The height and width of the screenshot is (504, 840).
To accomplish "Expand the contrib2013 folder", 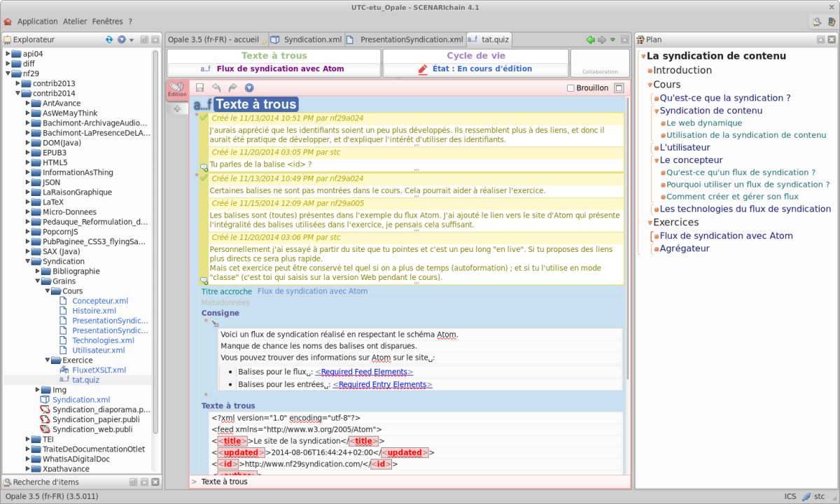I will 17,83.
